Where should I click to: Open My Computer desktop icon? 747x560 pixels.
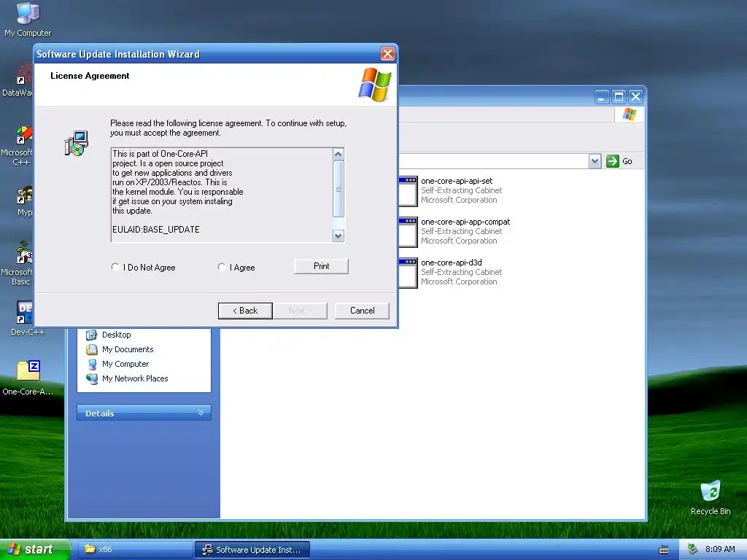(28, 20)
